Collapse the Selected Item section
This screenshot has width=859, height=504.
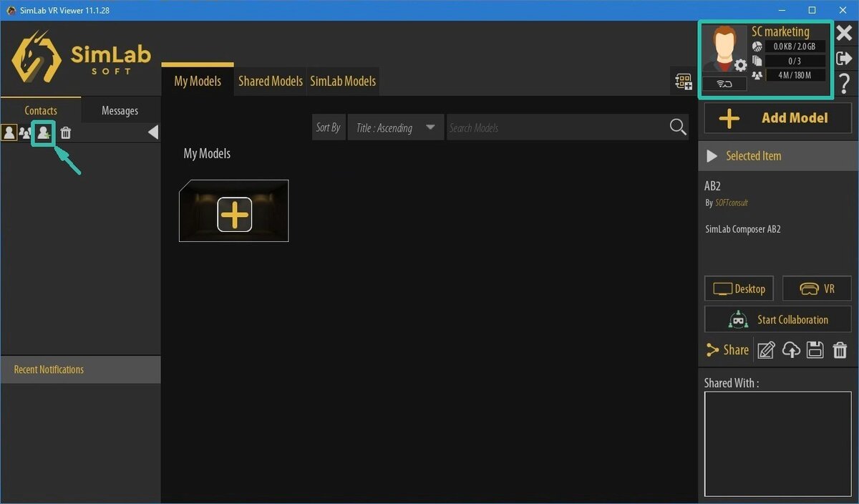(x=712, y=156)
